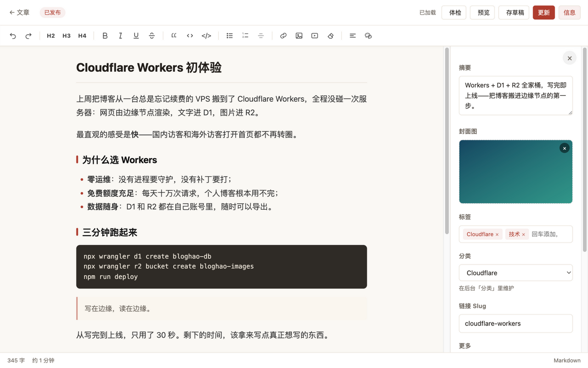The image size is (588, 368).
Task: Edit the 摘要 summary text area
Action: (x=516, y=96)
